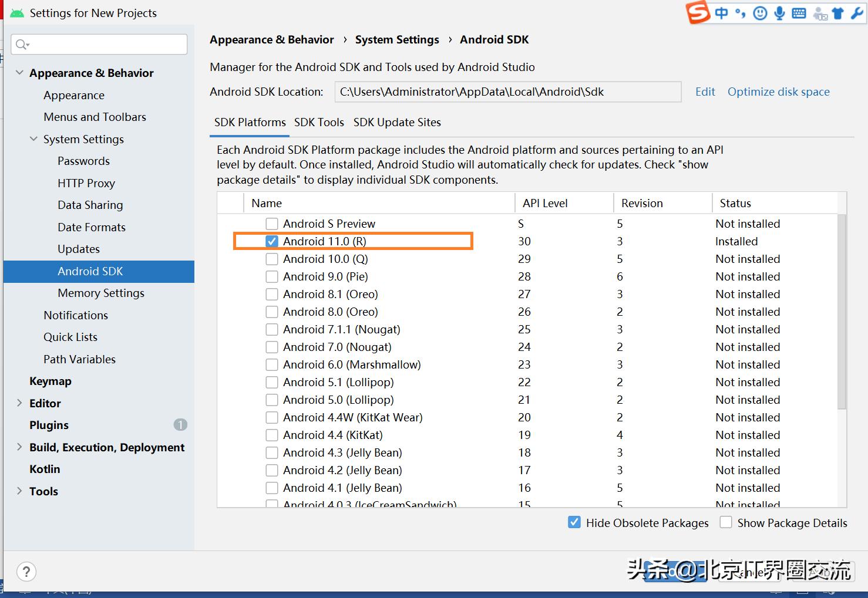Open Menus and Toolbars settings
868x598 pixels.
[x=95, y=117]
